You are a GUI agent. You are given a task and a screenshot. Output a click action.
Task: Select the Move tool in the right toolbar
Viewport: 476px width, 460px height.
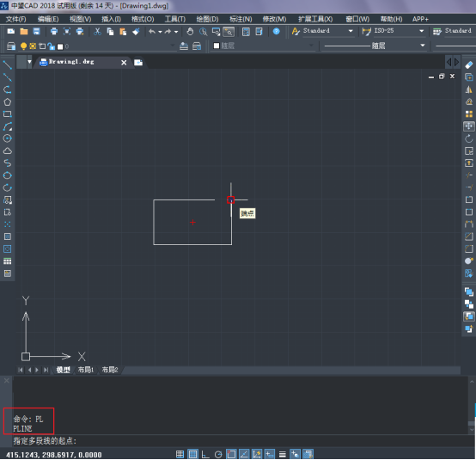(469, 126)
